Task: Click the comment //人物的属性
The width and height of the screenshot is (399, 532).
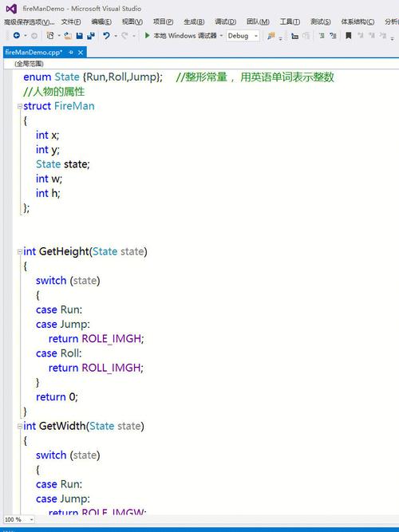Action: pyautogui.click(x=54, y=92)
